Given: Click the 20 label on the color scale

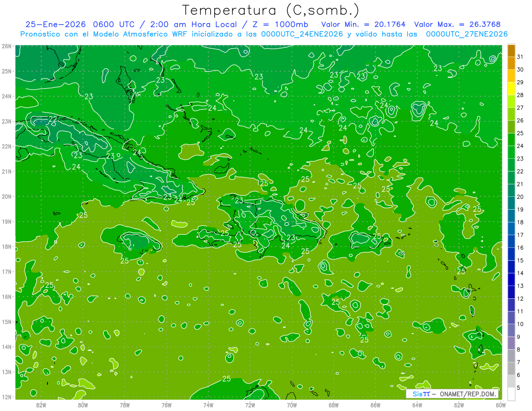Looking at the screenshot, I should pos(520,196).
